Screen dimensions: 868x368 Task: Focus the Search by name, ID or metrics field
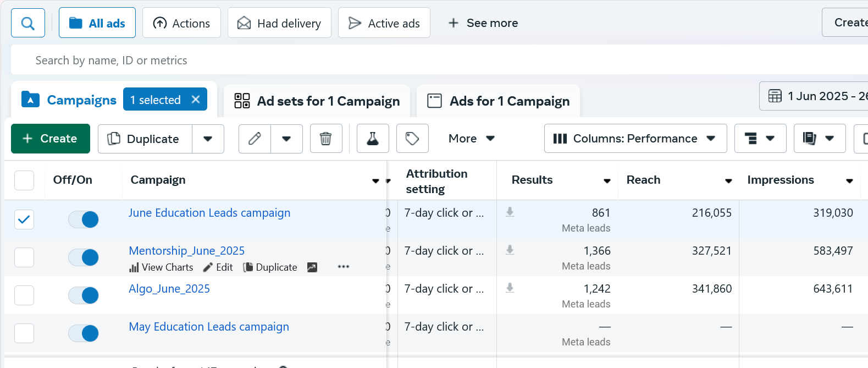(440, 60)
